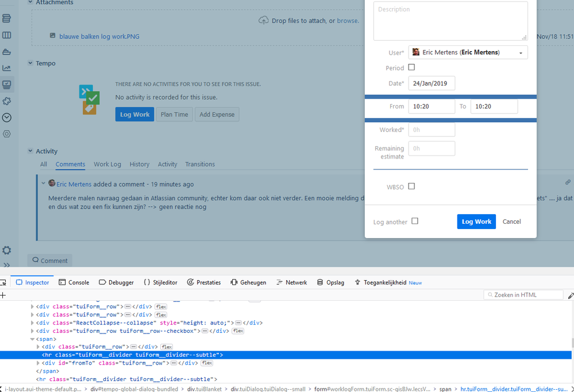The image size is (574, 392).
Task: Select the element picker tool in DevTools
Action: [3, 282]
